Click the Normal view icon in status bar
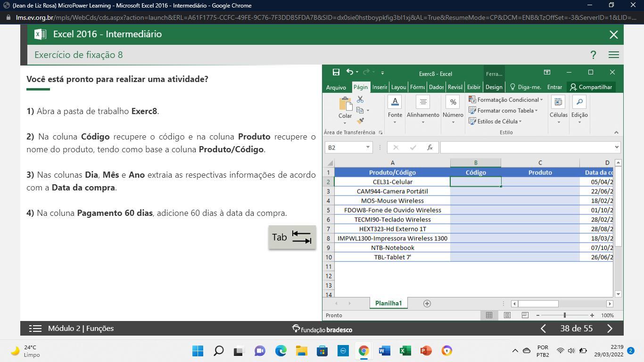The width and height of the screenshot is (644, 362). [489, 315]
